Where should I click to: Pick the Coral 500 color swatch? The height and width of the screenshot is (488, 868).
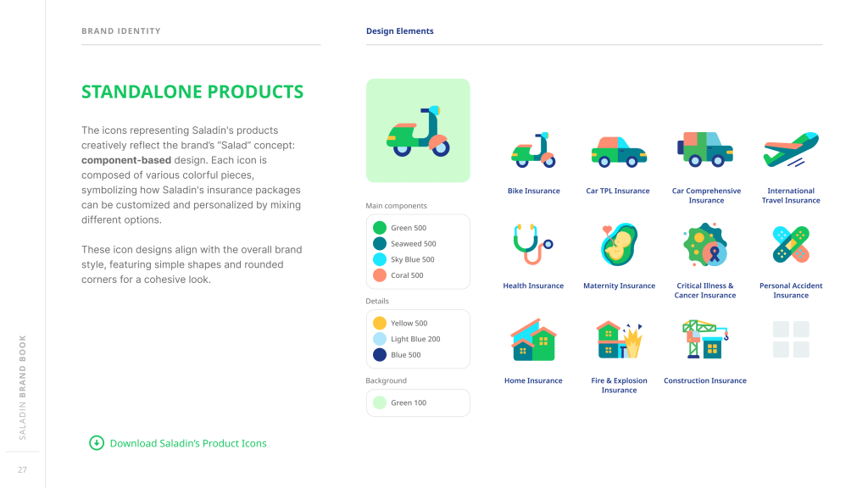[x=380, y=275]
